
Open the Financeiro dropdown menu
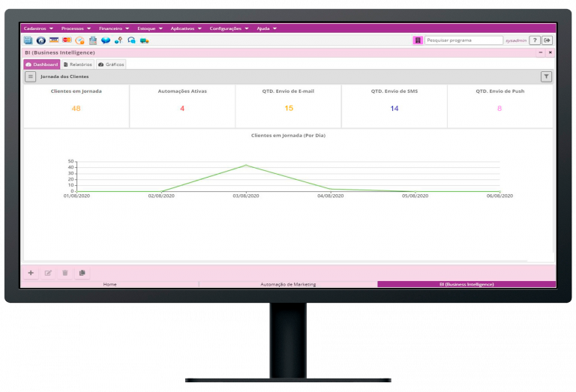click(x=114, y=28)
